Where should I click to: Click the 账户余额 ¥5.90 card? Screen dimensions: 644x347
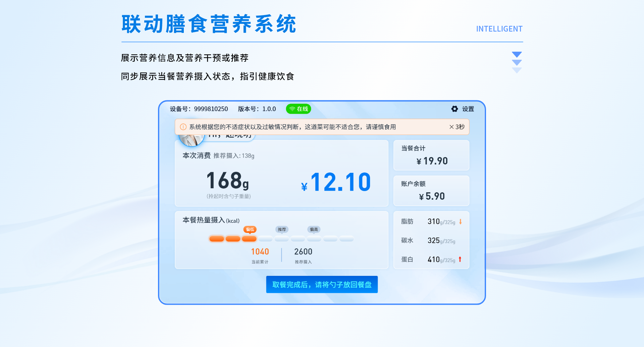point(431,191)
